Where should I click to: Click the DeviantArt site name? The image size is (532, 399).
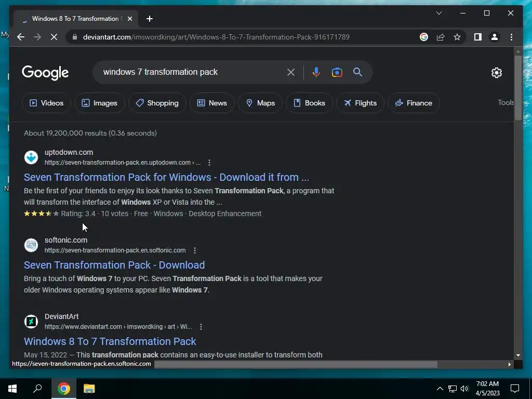(x=62, y=316)
